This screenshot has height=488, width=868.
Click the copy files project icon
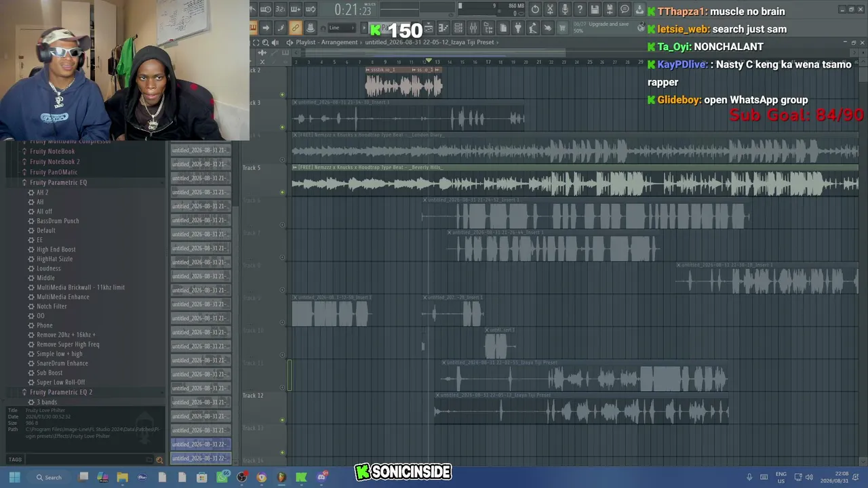click(x=503, y=28)
